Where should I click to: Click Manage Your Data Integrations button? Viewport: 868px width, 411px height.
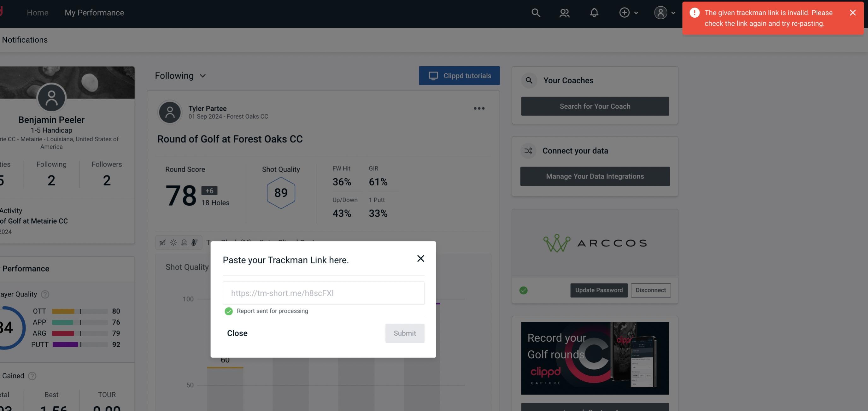595,176
